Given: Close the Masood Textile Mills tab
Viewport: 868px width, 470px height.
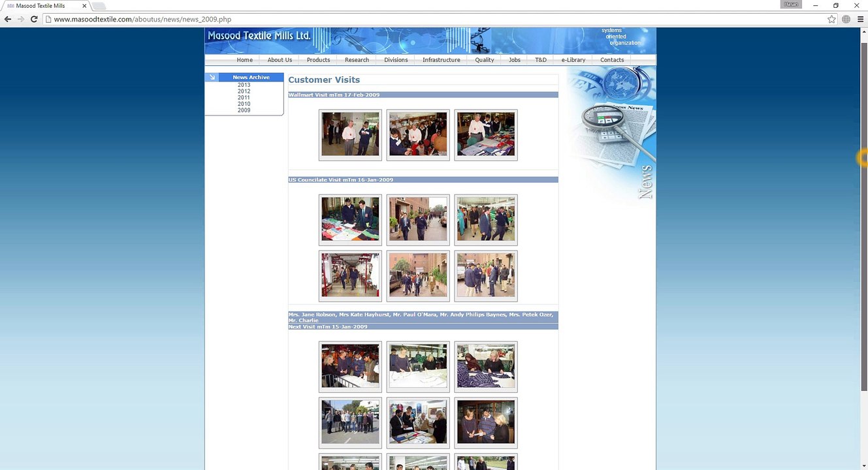Looking at the screenshot, I should (84, 6).
